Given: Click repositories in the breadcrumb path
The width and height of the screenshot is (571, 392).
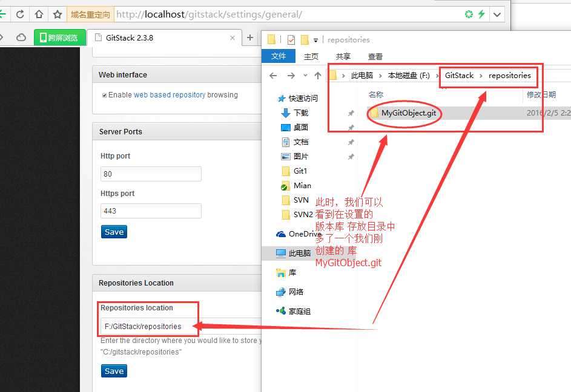Looking at the screenshot, I should pyautogui.click(x=509, y=76).
